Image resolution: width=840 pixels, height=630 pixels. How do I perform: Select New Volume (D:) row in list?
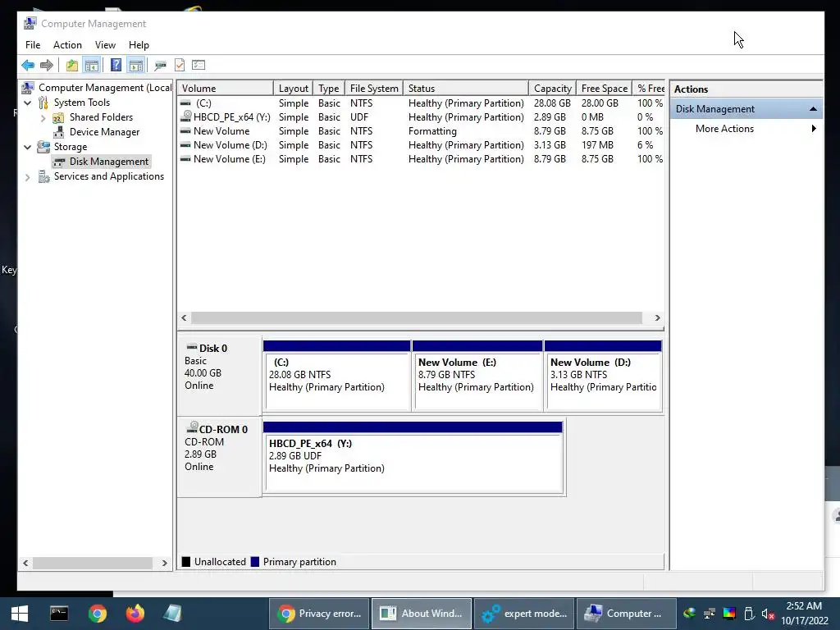point(421,144)
